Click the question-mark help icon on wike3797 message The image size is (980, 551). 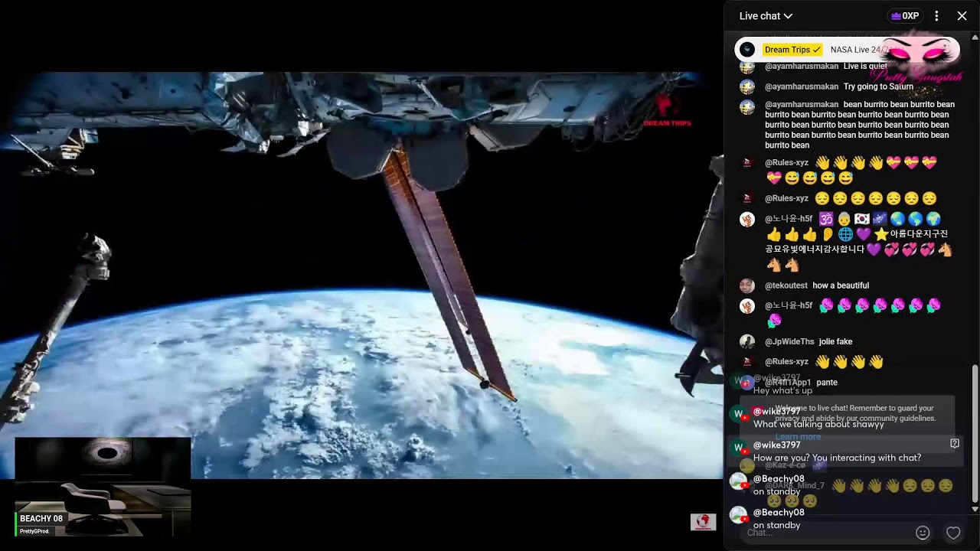(x=955, y=443)
